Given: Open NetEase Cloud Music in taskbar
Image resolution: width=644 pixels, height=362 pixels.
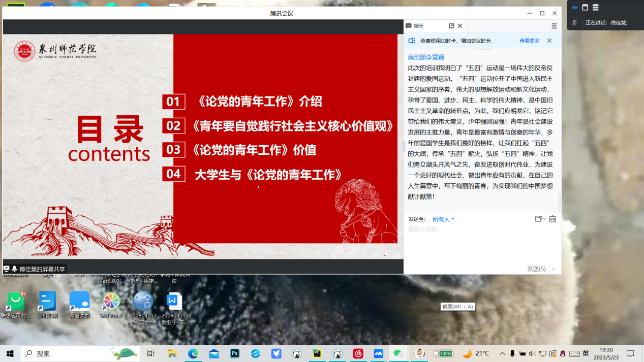Looking at the screenshot, I should coord(358,353).
